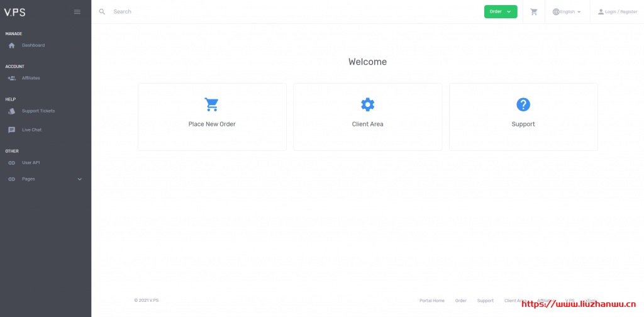
Task: Select Support Tickets in the sidebar
Action: [x=38, y=111]
